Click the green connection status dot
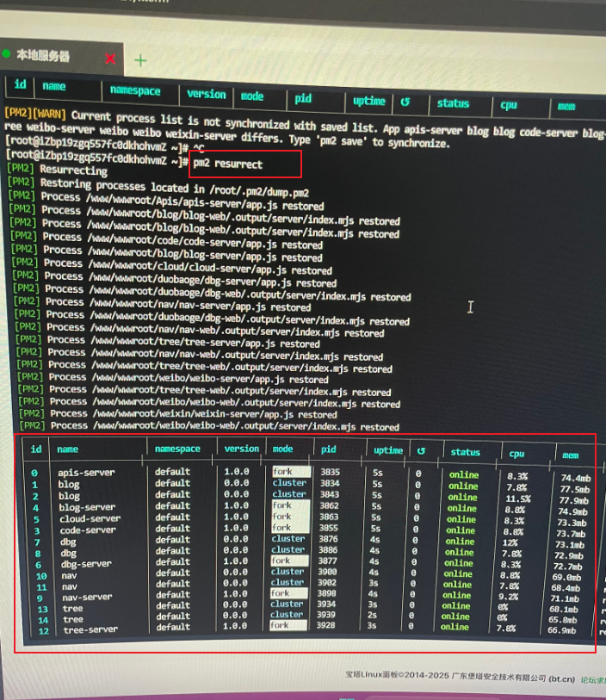606x700 pixels. pos(7,53)
